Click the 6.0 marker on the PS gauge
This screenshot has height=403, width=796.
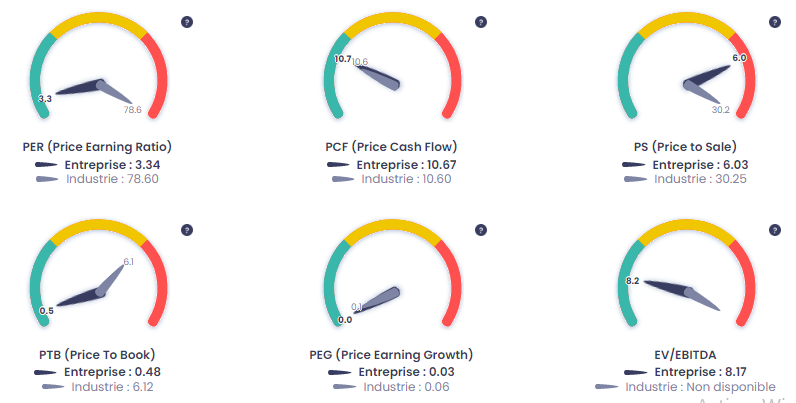point(739,58)
